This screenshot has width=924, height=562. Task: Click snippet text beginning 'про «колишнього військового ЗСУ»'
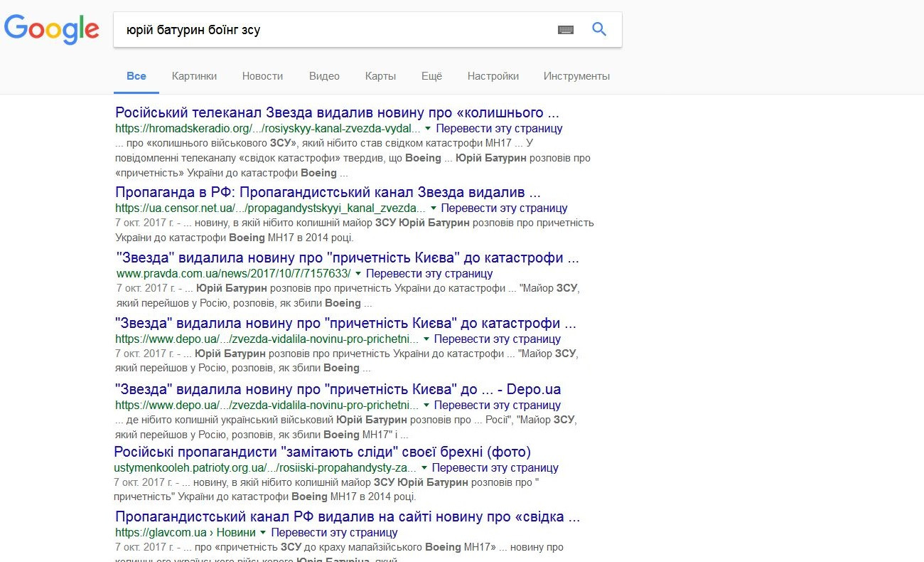(x=353, y=158)
